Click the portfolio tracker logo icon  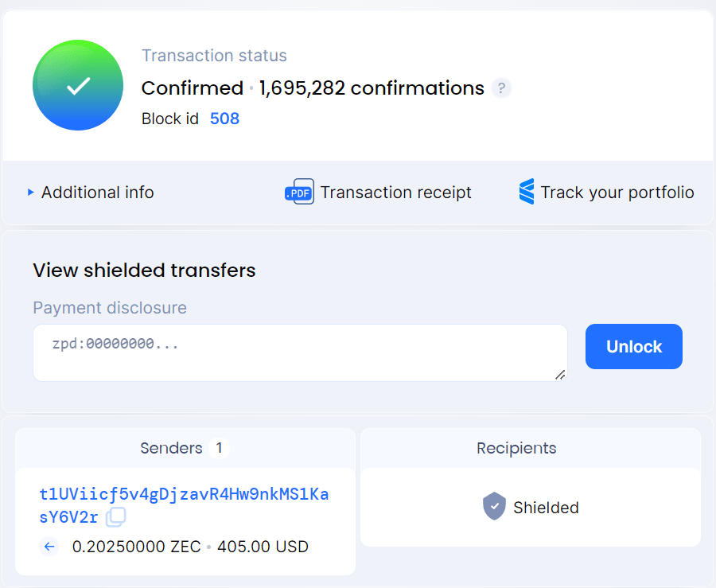coord(527,193)
